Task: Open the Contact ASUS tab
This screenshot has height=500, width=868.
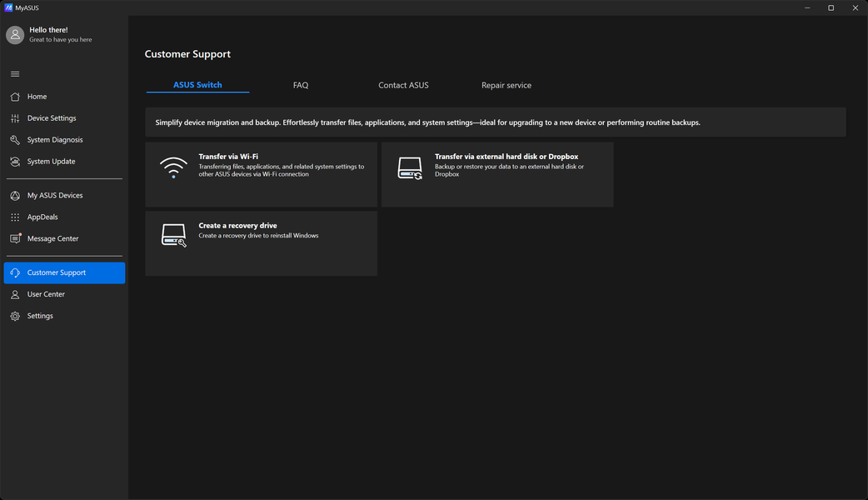Action: click(403, 85)
